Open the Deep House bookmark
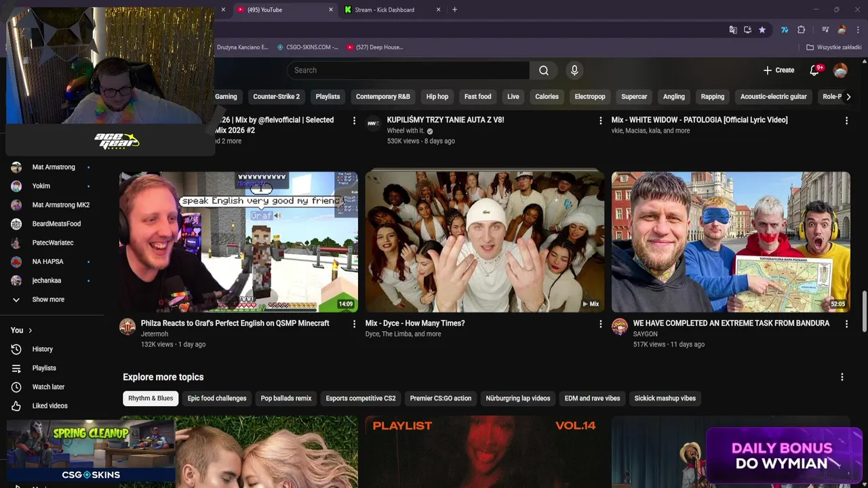 tap(374, 47)
